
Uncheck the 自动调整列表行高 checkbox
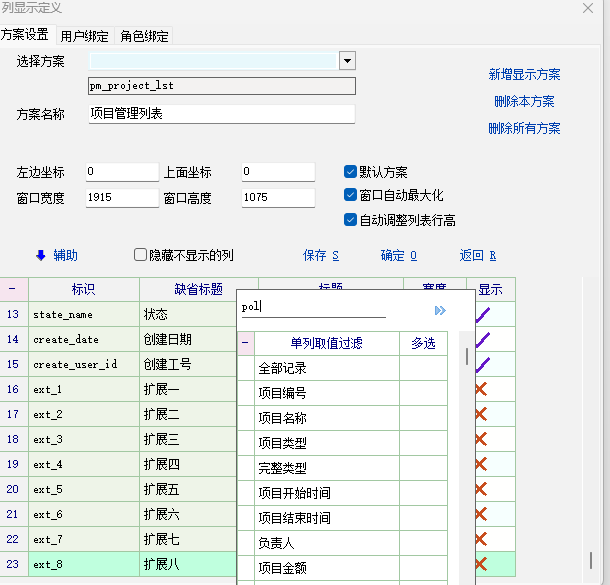[350, 220]
